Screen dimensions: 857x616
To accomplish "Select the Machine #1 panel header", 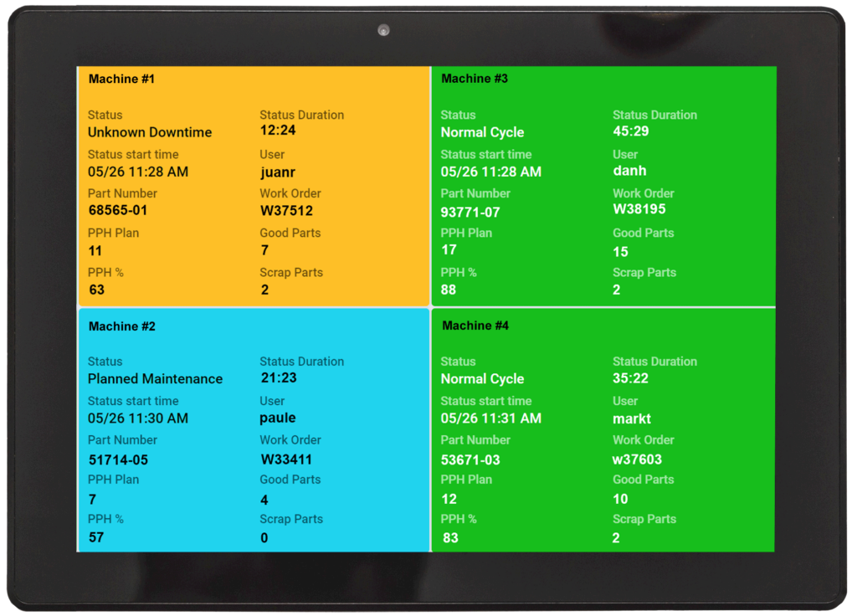I will pos(121,79).
